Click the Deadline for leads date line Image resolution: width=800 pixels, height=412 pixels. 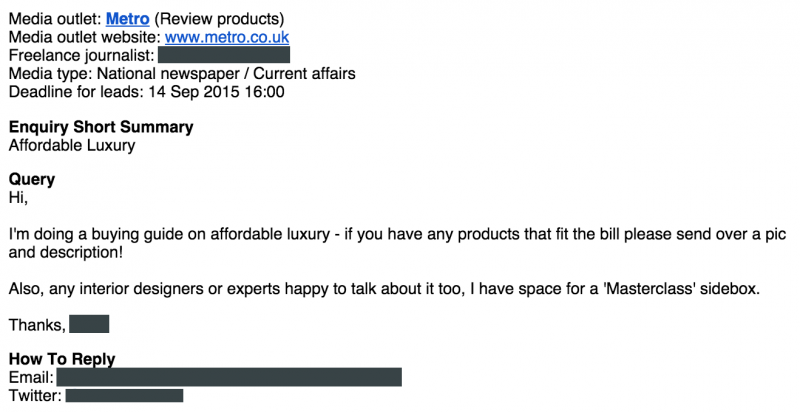tap(147, 92)
